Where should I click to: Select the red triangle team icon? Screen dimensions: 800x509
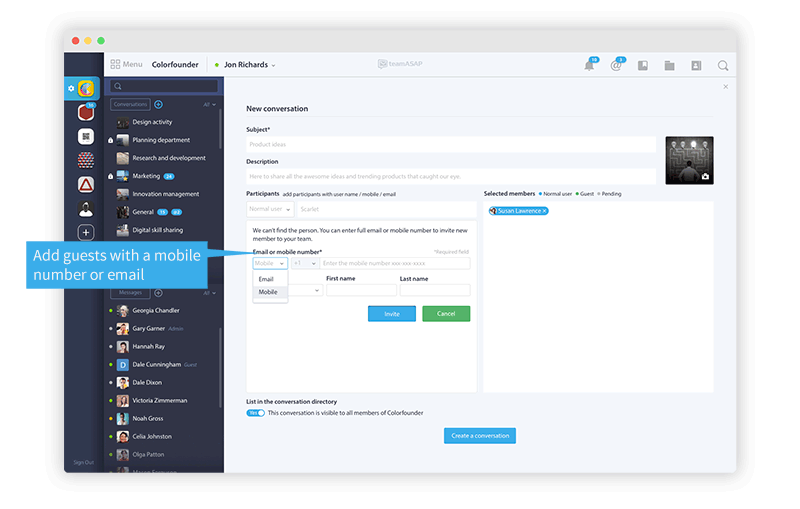pyautogui.click(x=86, y=184)
